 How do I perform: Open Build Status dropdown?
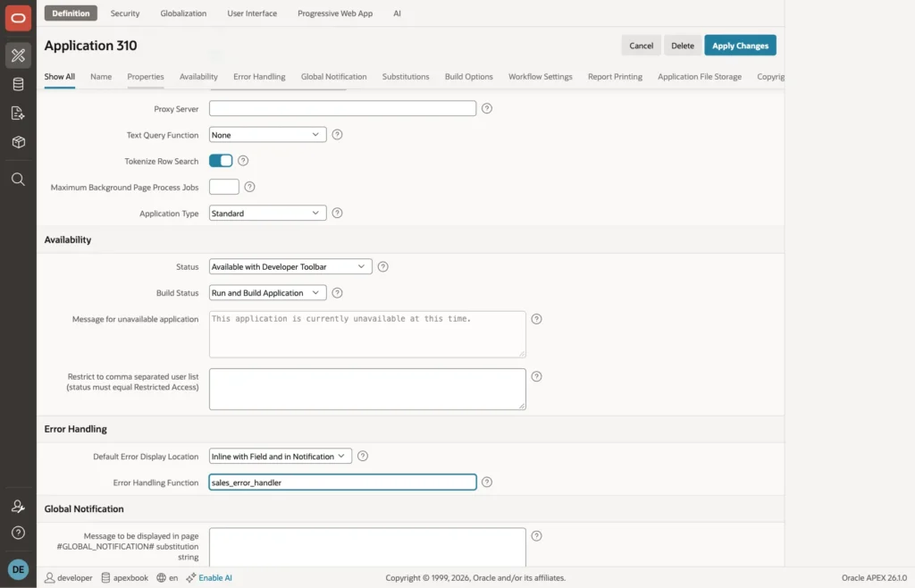pos(267,293)
